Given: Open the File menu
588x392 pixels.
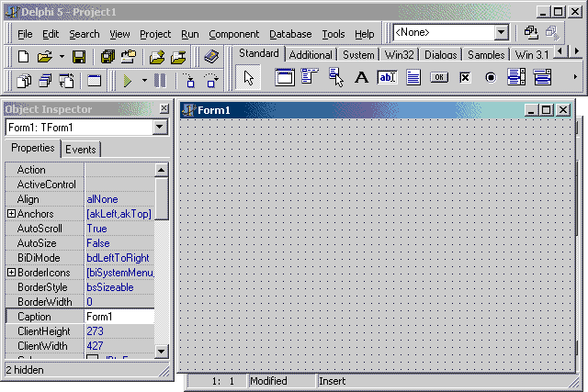Looking at the screenshot, I should 25,34.
